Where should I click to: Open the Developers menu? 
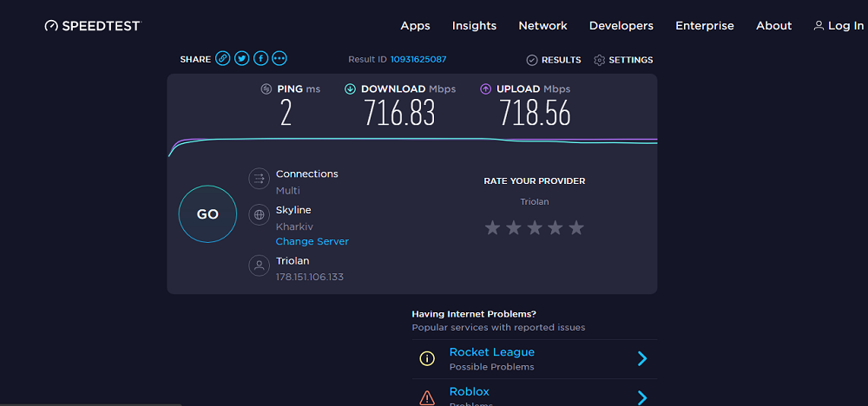[621, 25]
